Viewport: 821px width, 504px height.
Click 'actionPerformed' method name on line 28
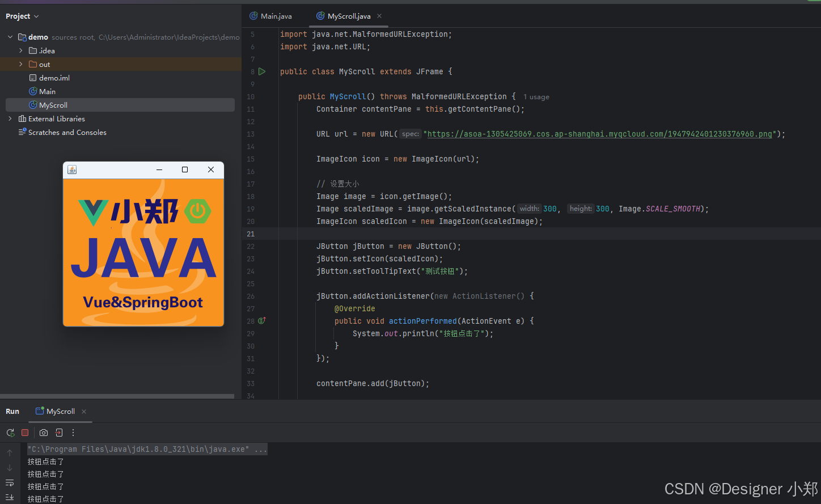tap(423, 321)
